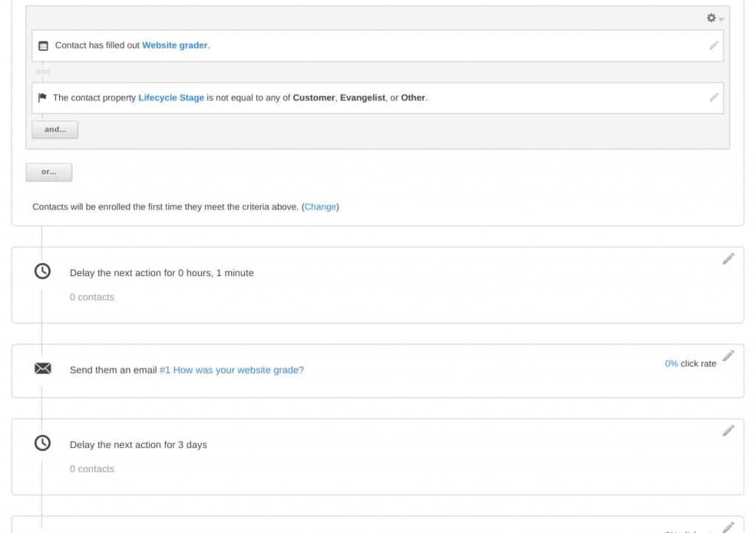Click the clock icon of 3 days delay
Image resolution: width=756 pixels, height=533 pixels.
tap(42, 443)
